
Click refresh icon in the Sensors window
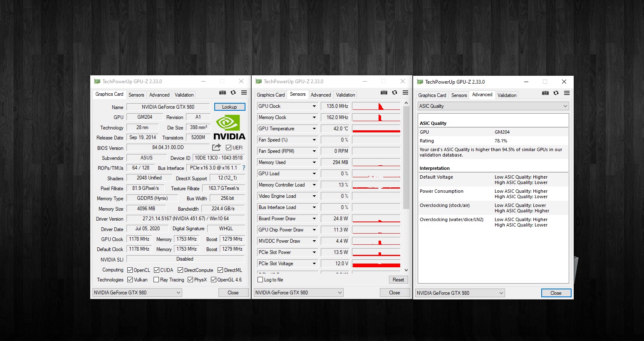click(394, 92)
